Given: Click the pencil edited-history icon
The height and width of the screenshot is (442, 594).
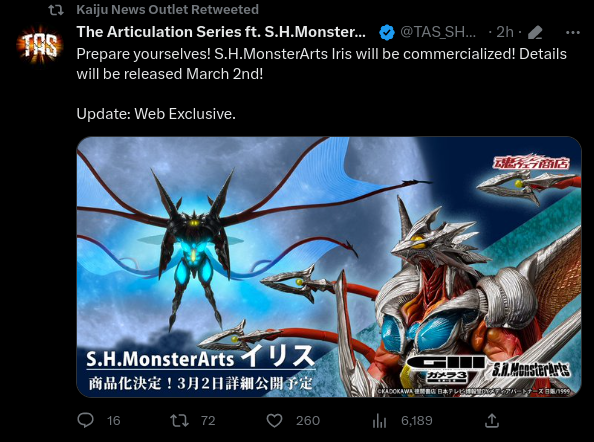Looking at the screenshot, I should [x=535, y=33].
